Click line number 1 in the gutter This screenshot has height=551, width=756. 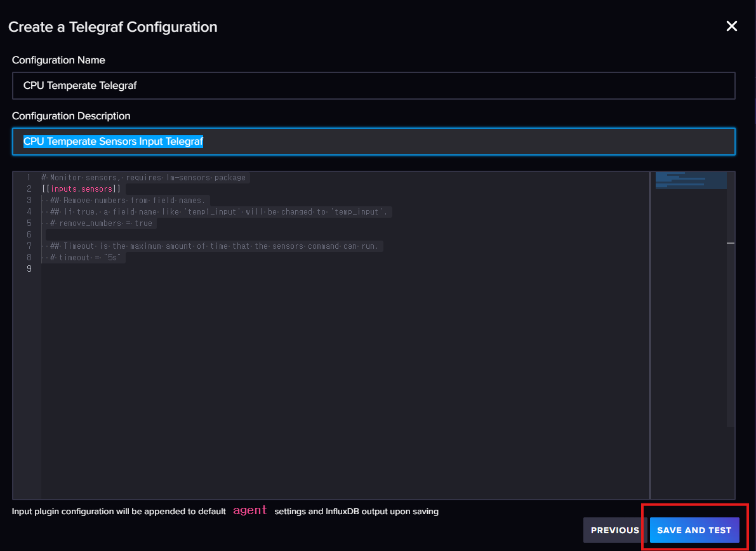coord(29,177)
